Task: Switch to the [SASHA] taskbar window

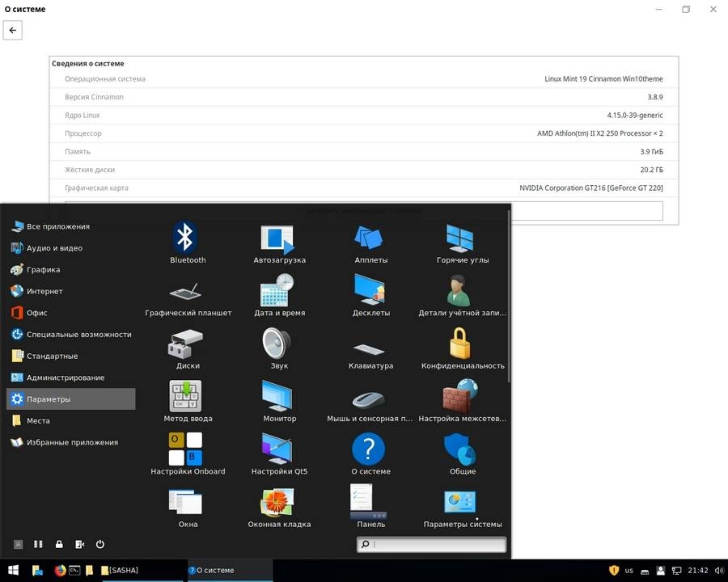Action: pos(142,570)
